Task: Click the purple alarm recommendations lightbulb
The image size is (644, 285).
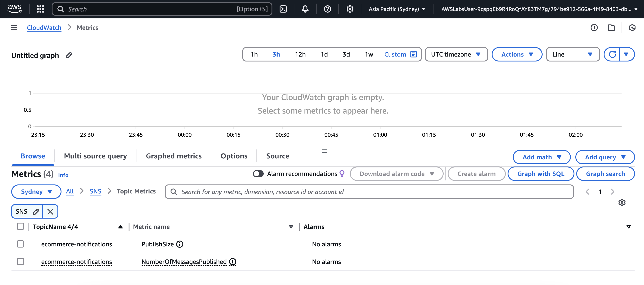Action: (x=342, y=173)
